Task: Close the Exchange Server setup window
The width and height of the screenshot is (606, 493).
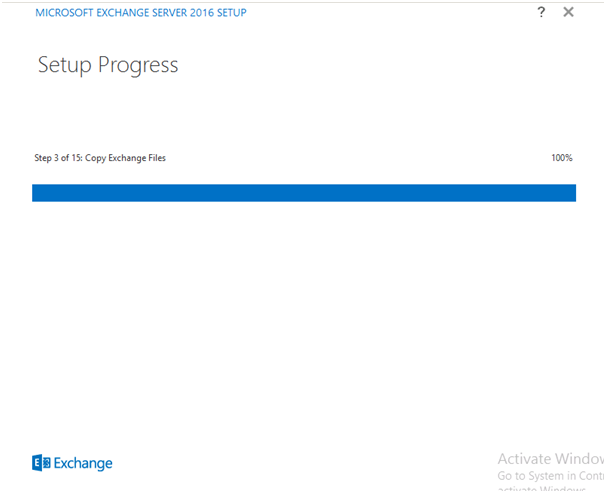Action: 568,12
